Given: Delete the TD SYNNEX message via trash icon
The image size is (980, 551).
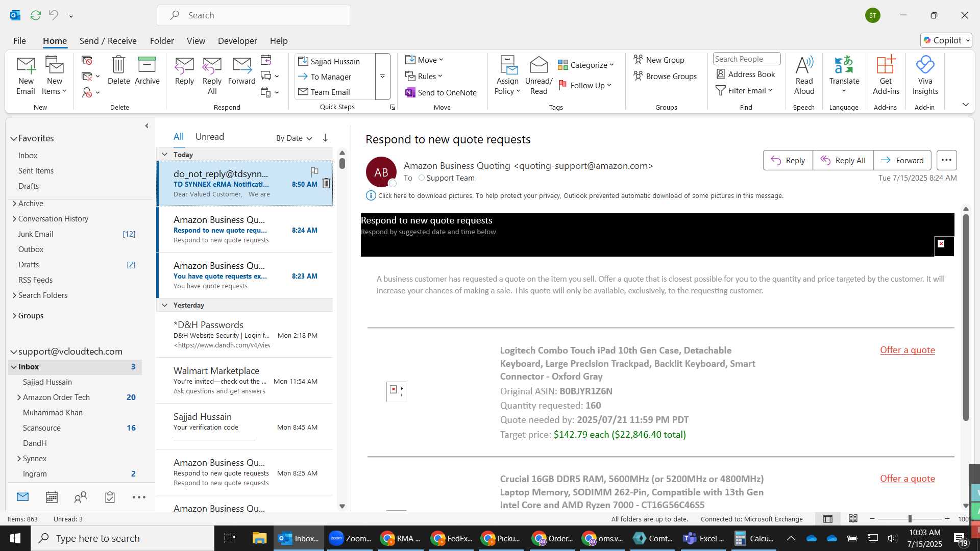Looking at the screenshot, I should pos(326,183).
